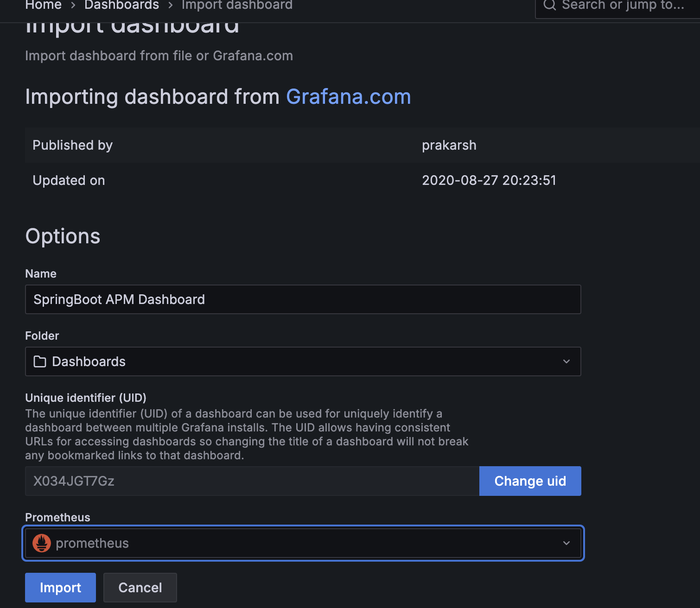Image resolution: width=700 pixels, height=608 pixels.
Task: Open the Dashboards folder dropdown
Action: [x=303, y=361]
